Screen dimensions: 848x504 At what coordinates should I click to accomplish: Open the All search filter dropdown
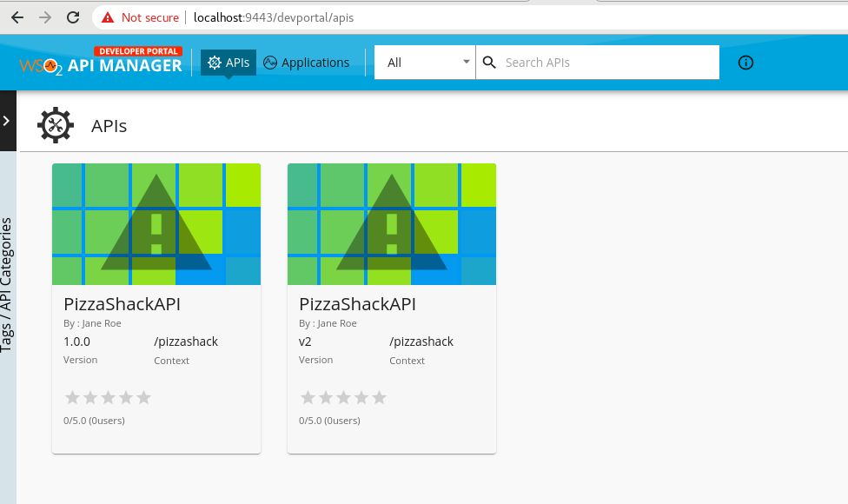[x=425, y=63]
